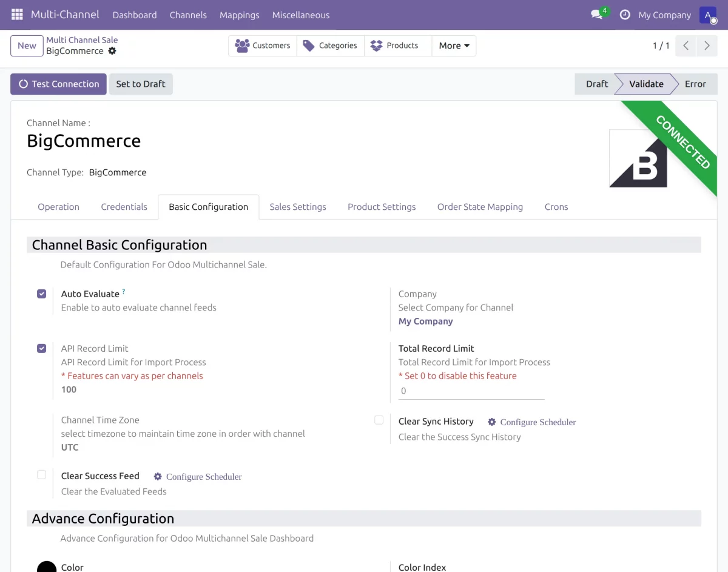The image size is (728, 572).
Task: Open the Mappings menu
Action: point(239,15)
